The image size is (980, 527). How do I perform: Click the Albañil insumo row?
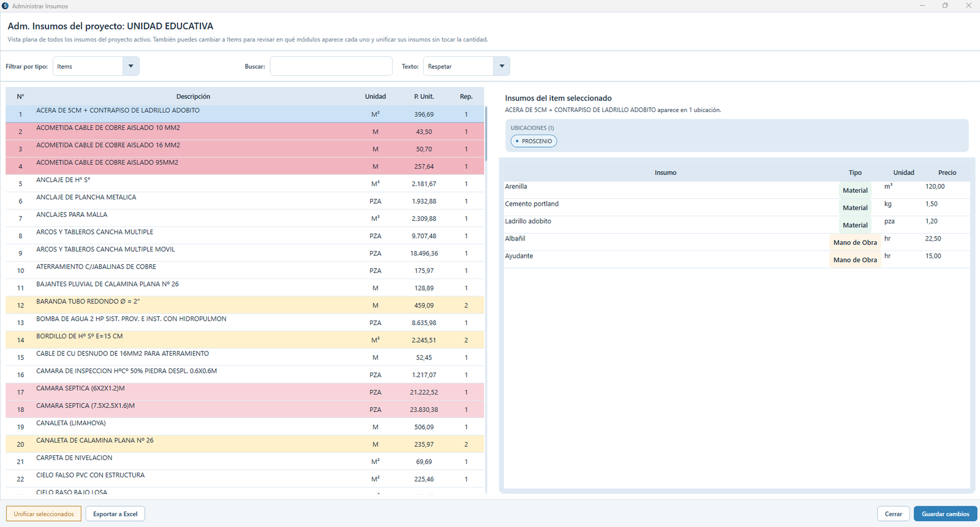(737, 242)
